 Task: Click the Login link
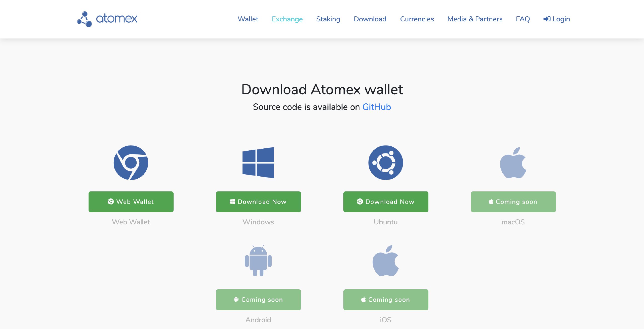pyautogui.click(x=557, y=19)
